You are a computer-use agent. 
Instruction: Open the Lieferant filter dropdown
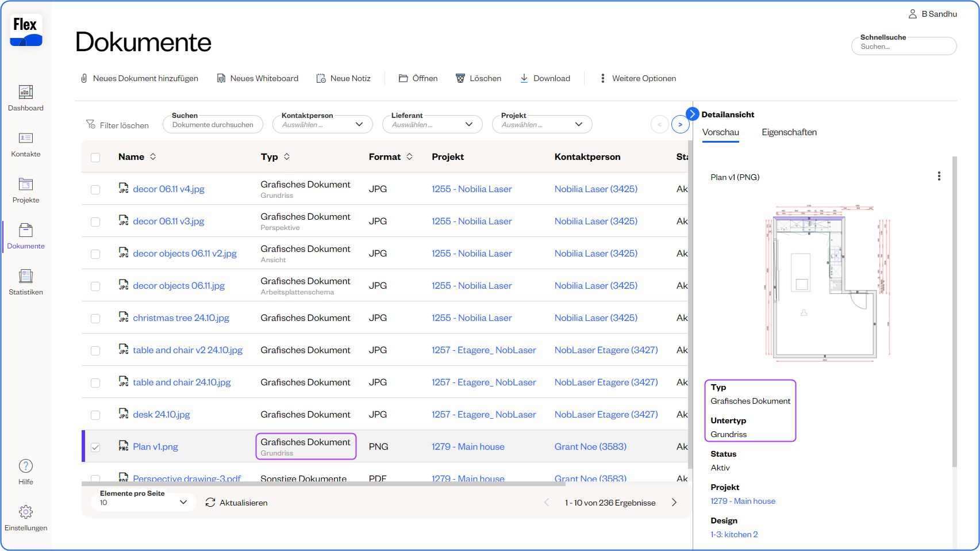coord(432,124)
